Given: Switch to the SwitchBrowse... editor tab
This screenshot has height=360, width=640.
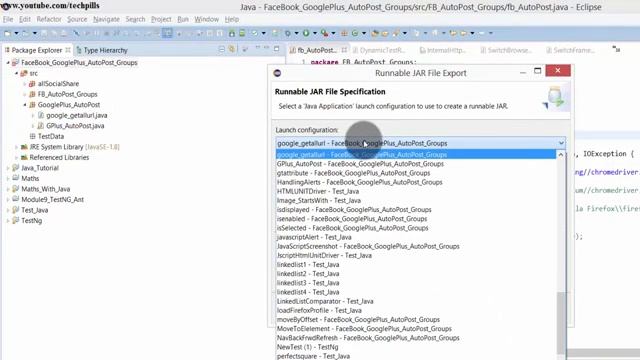Looking at the screenshot, I should coord(506,50).
